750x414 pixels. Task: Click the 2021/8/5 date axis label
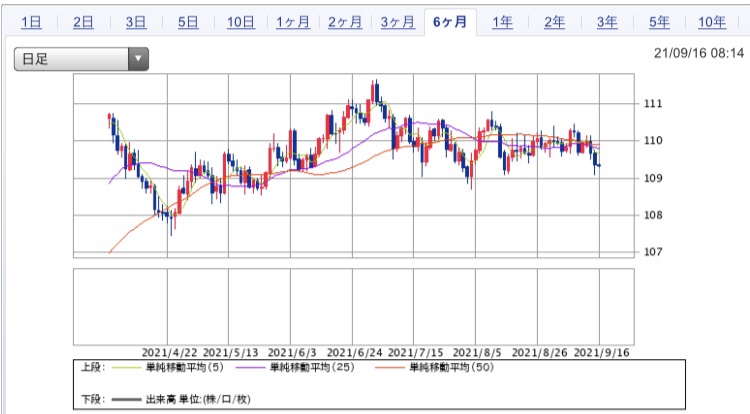[477, 353]
